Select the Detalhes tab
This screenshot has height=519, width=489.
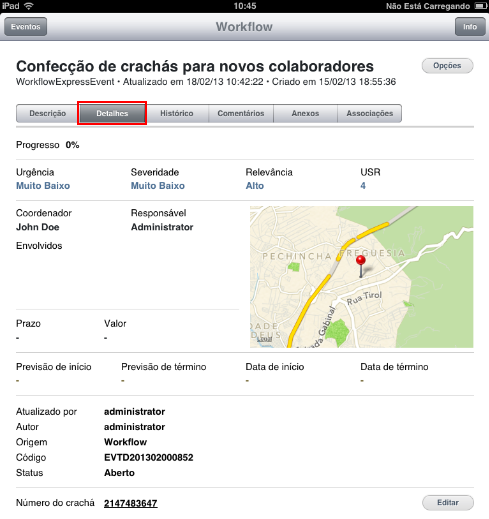tap(112, 113)
